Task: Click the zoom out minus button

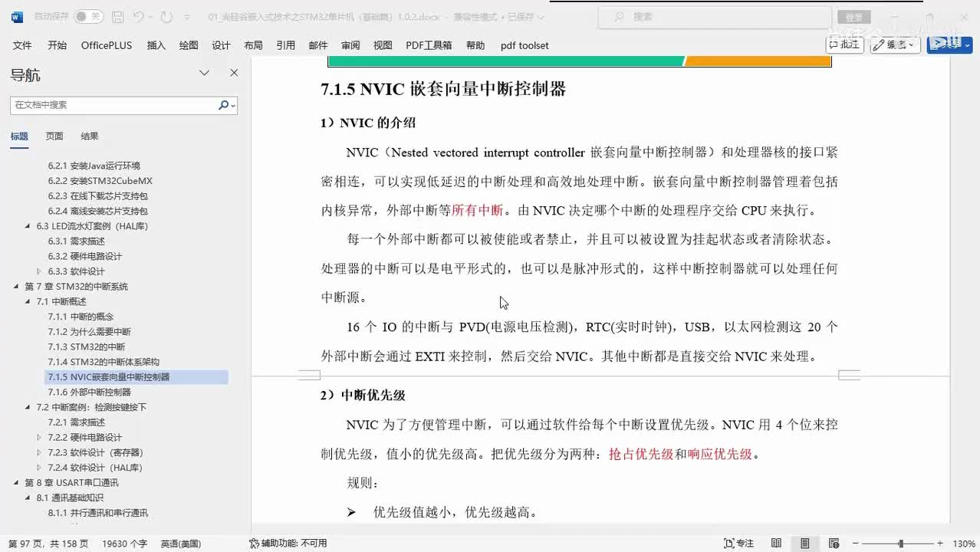Action: click(x=857, y=544)
